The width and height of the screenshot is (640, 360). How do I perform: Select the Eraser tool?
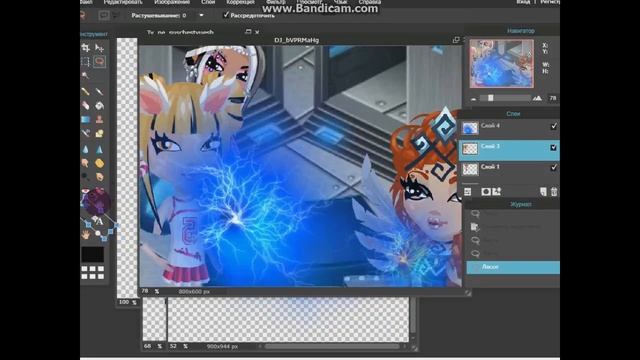click(86, 106)
